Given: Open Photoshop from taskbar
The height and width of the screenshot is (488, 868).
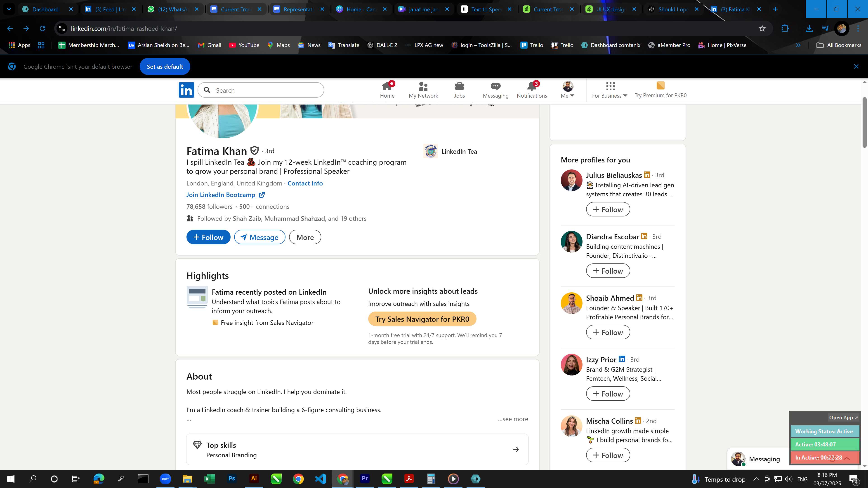Looking at the screenshot, I should pyautogui.click(x=232, y=479).
